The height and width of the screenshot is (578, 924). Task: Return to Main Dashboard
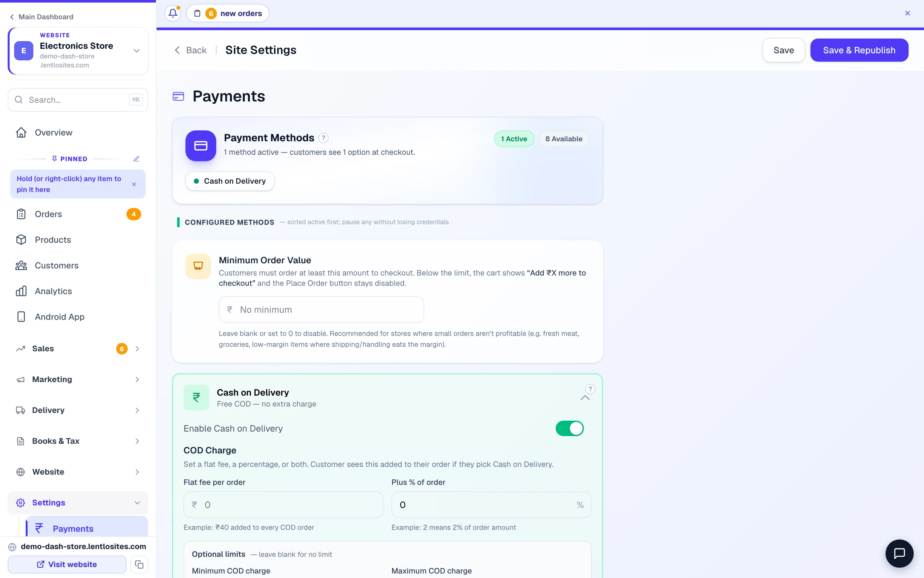click(41, 17)
